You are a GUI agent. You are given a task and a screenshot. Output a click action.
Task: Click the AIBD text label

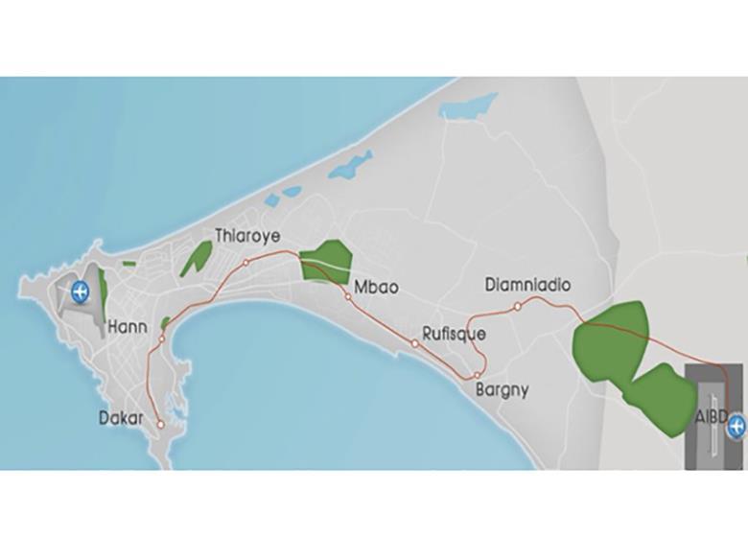coord(712,416)
